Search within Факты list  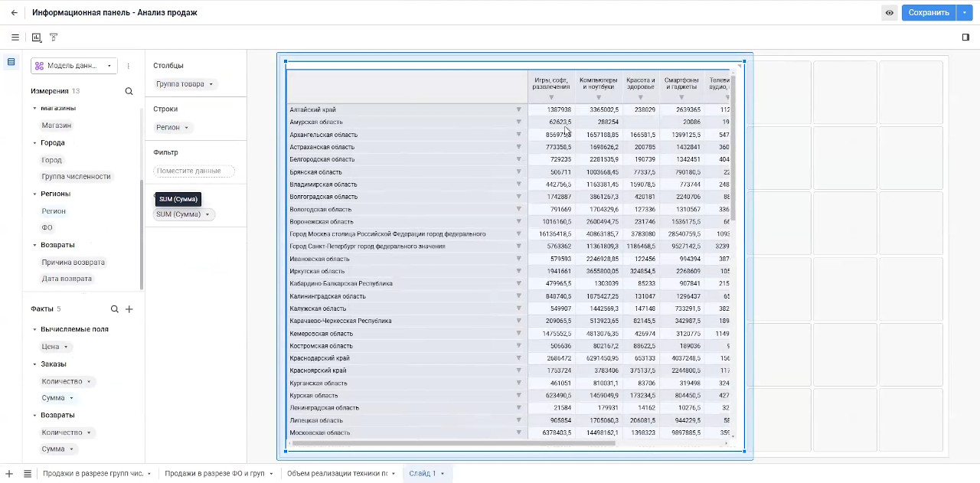pyautogui.click(x=114, y=309)
